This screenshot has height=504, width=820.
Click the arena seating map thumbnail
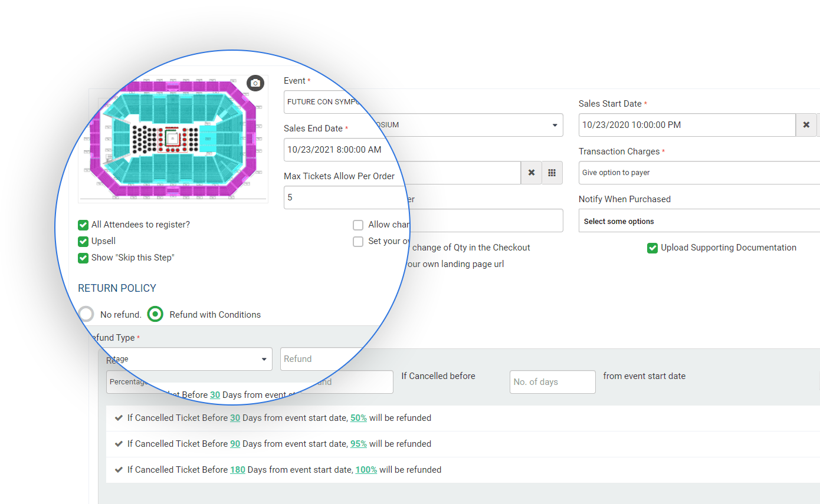[x=173, y=139]
